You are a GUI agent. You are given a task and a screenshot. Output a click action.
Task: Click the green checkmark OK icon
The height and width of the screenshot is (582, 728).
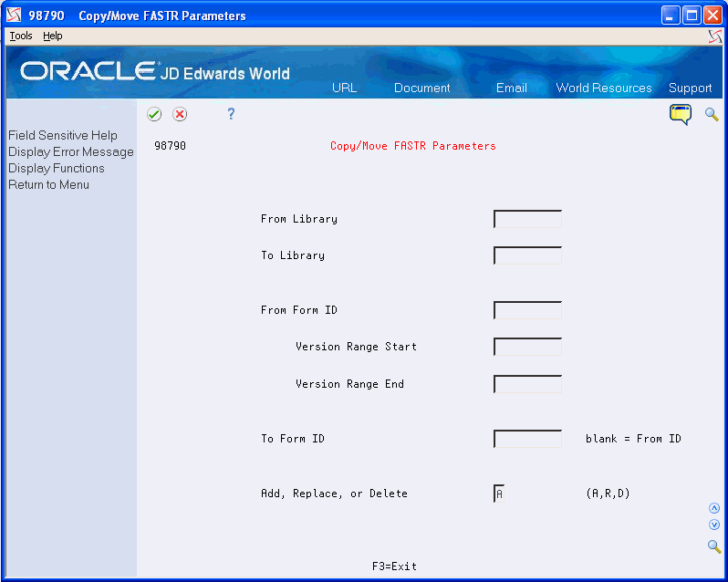154,114
